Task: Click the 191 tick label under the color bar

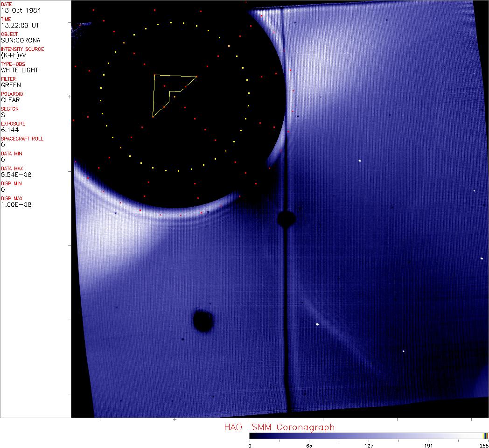Action: point(428,445)
